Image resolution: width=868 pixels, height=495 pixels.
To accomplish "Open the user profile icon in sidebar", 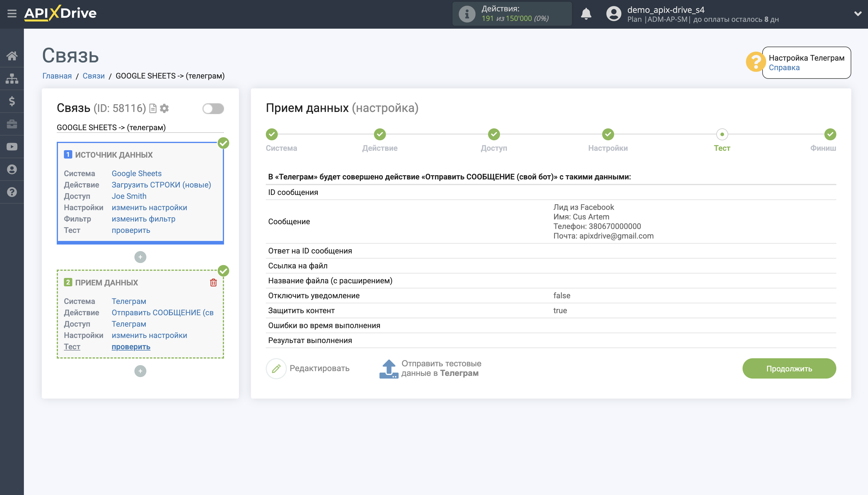I will (12, 169).
